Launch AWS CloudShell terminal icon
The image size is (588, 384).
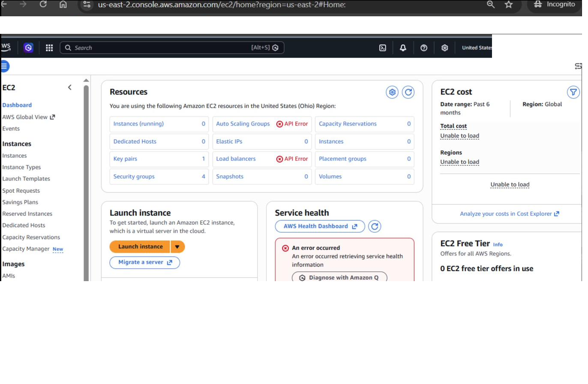pos(383,48)
